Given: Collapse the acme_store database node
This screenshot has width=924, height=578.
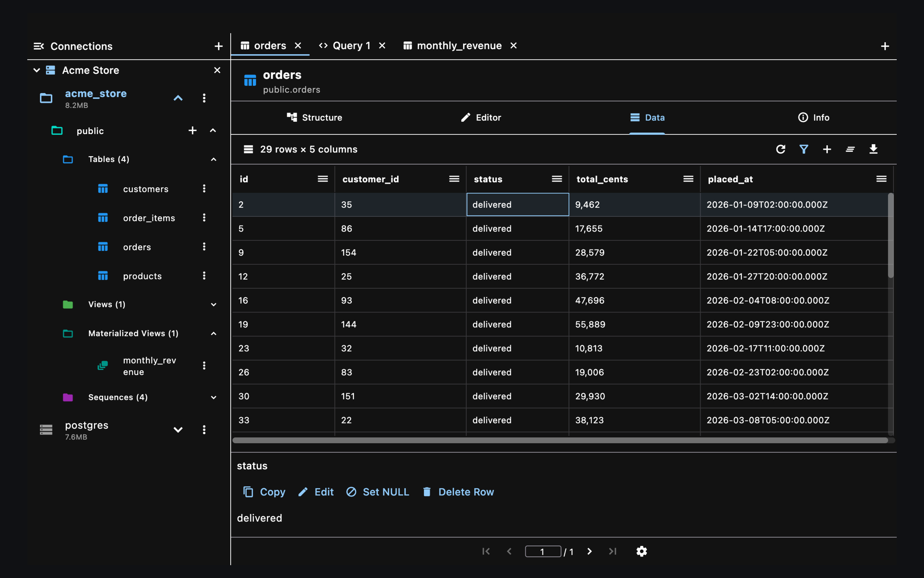Looking at the screenshot, I should [x=178, y=98].
